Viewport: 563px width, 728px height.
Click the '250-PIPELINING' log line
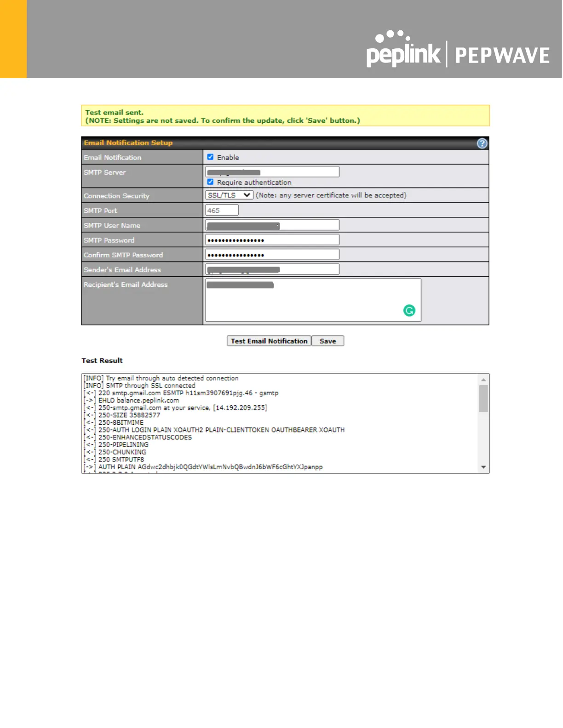click(116, 444)
